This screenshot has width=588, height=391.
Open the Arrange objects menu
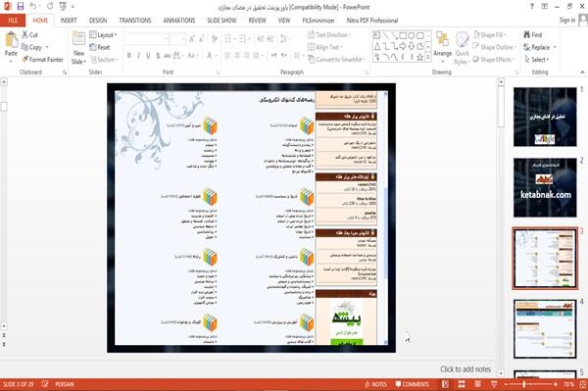click(x=443, y=47)
